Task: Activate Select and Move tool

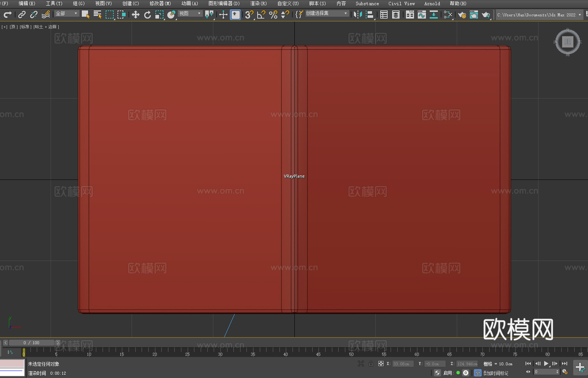Action: tap(136, 14)
